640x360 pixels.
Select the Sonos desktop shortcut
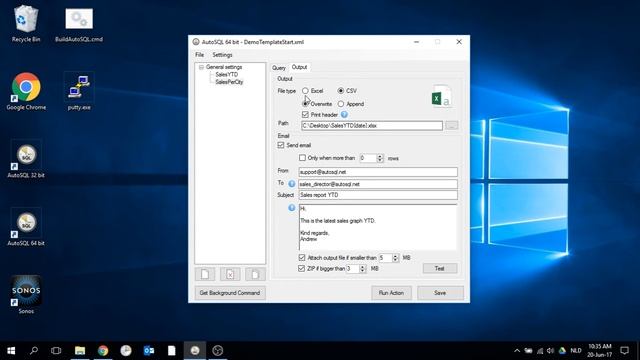click(26, 295)
